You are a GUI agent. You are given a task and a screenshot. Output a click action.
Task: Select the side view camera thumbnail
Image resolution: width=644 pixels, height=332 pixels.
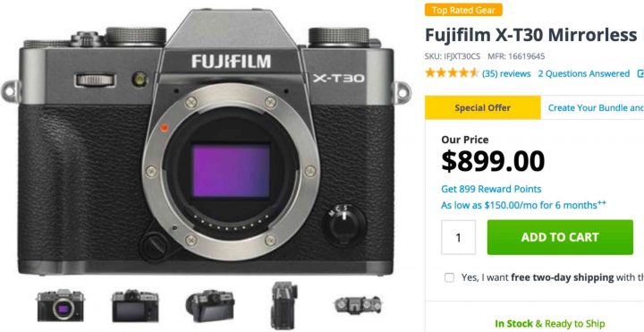284,305
